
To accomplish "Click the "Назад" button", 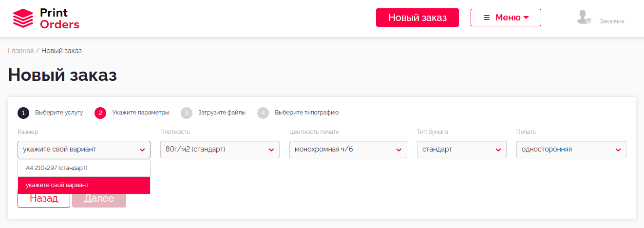I will [44, 199].
